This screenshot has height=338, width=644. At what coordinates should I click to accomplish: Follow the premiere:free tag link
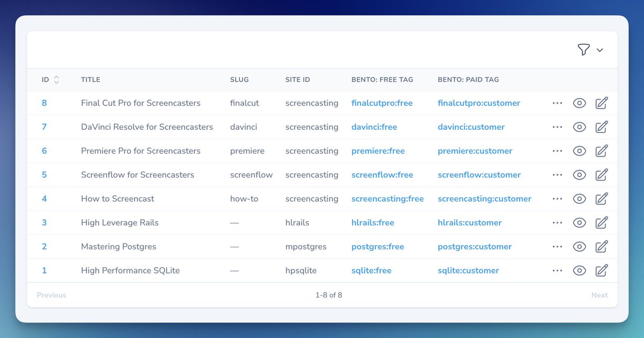[378, 151]
